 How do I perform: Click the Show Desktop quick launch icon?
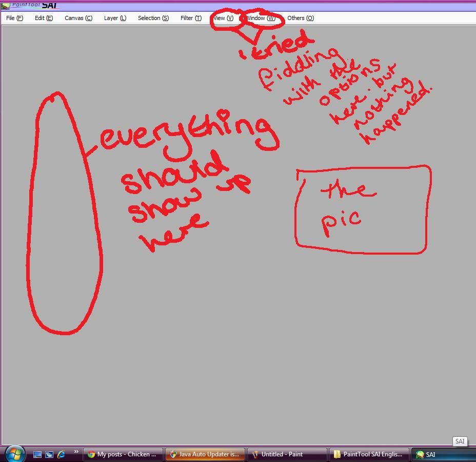[x=37, y=454]
